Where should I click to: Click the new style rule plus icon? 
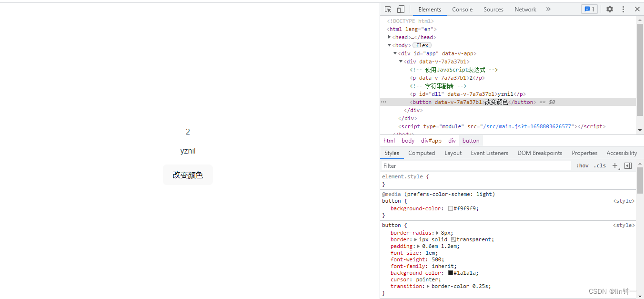pyautogui.click(x=615, y=165)
